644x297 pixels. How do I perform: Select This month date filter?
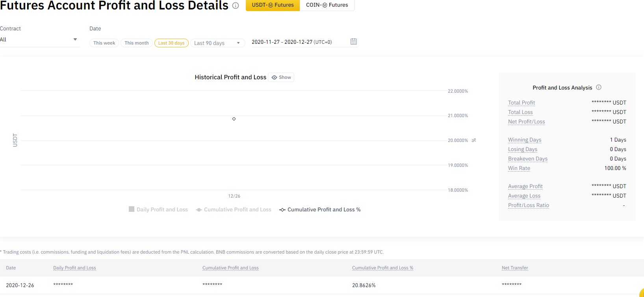point(137,43)
